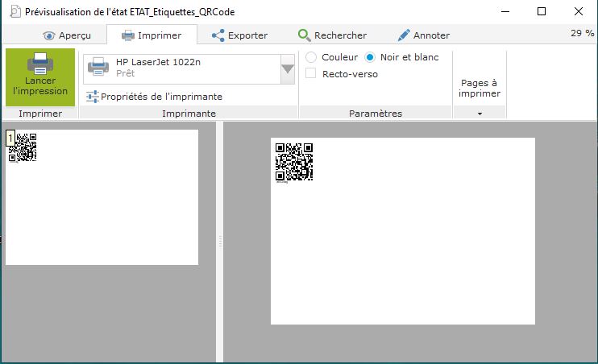Click the HP LaserJet printer icon

tap(98, 67)
